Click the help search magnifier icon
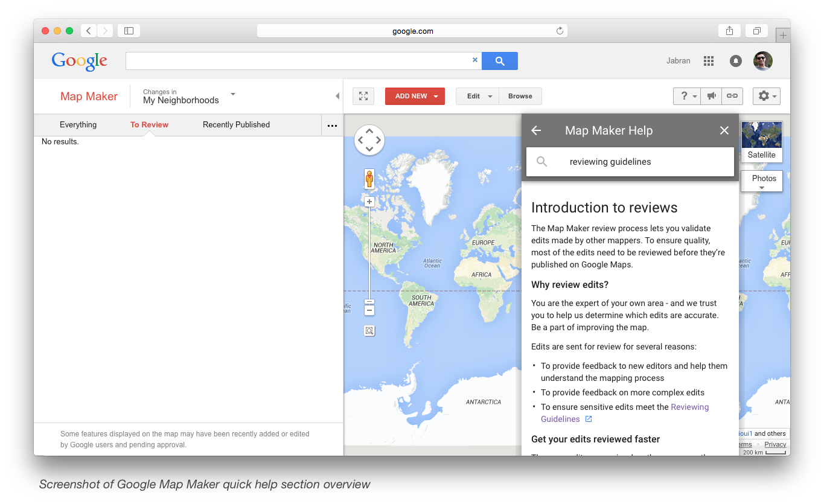The height and width of the screenshot is (504, 824). (542, 162)
